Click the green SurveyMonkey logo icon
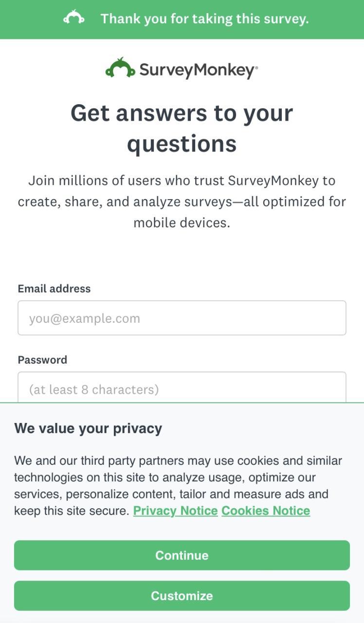The width and height of the screenshot is (364, 623). 120,69
